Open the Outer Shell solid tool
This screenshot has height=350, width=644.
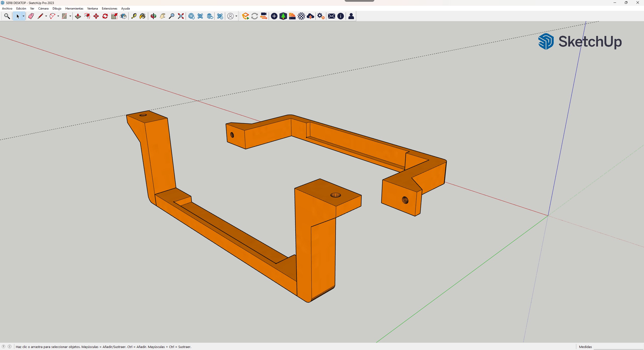tap(123, 16)
